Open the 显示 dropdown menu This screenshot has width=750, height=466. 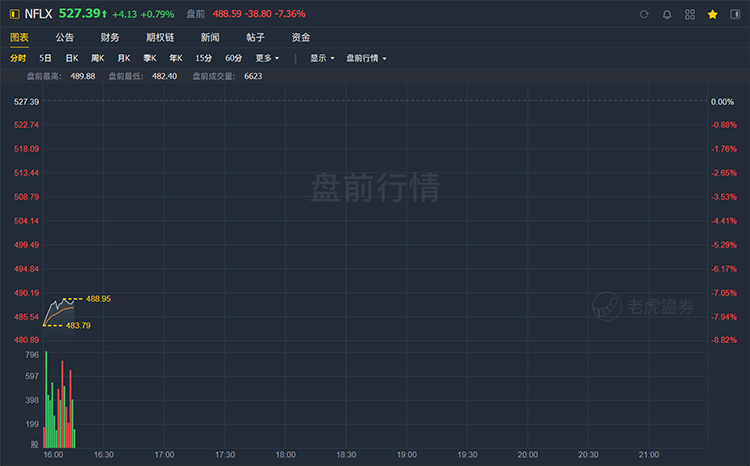point(322,58)
